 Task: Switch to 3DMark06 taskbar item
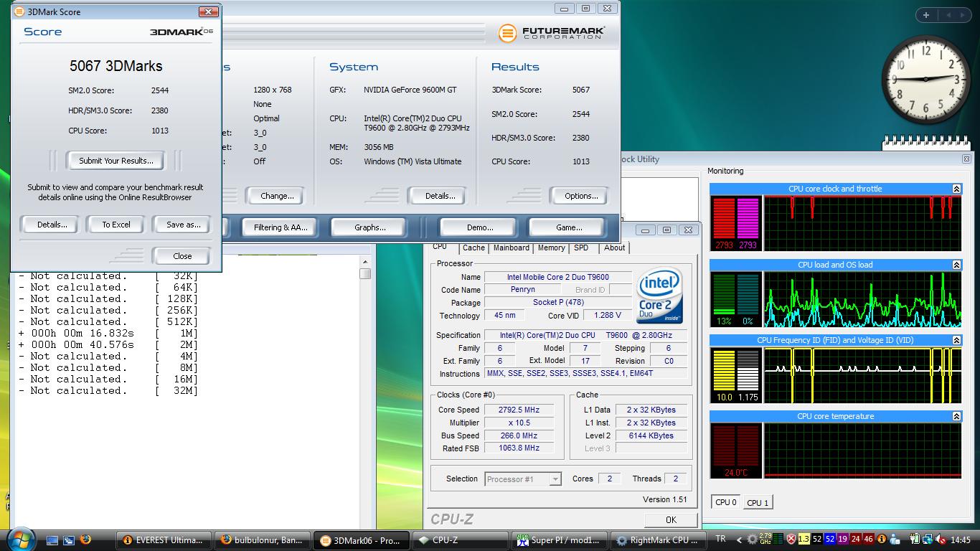[x=362, y=540]
